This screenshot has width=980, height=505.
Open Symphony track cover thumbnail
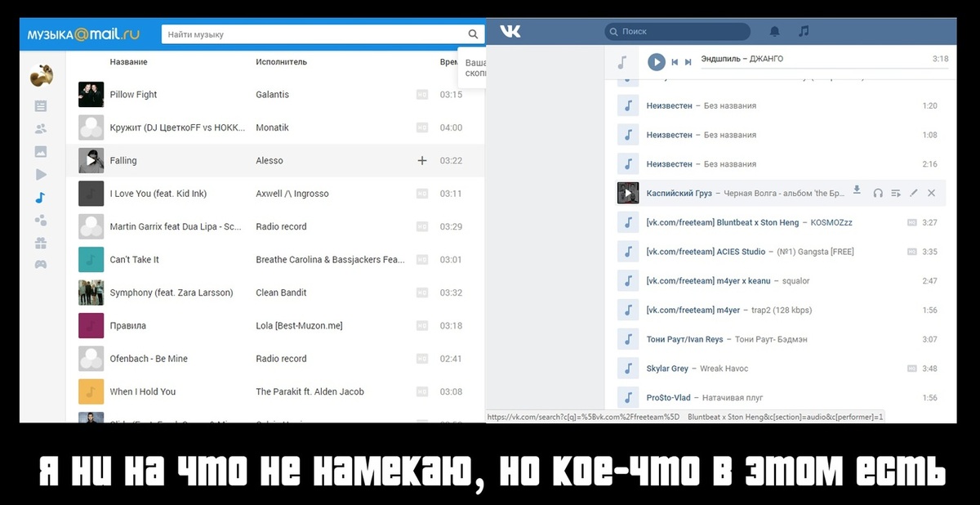tap(91, 293)
